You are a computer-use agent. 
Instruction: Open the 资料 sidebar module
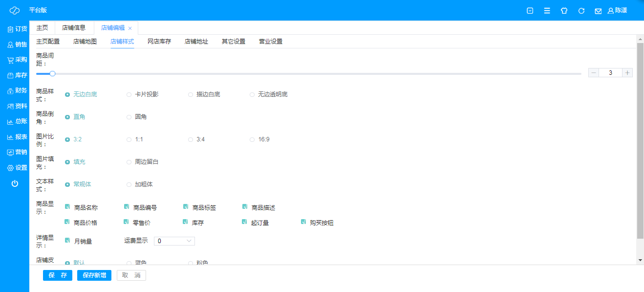click(17, 106)
